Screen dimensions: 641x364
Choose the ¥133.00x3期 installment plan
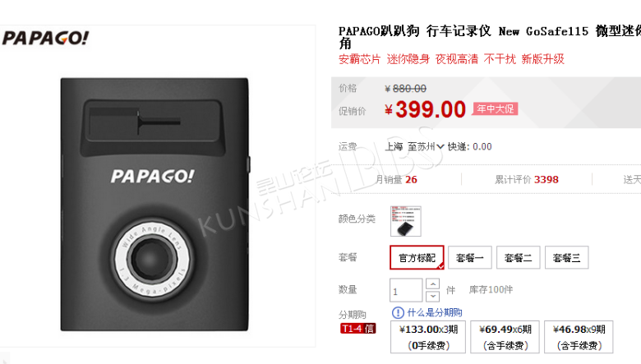click(x=428, y=337)
